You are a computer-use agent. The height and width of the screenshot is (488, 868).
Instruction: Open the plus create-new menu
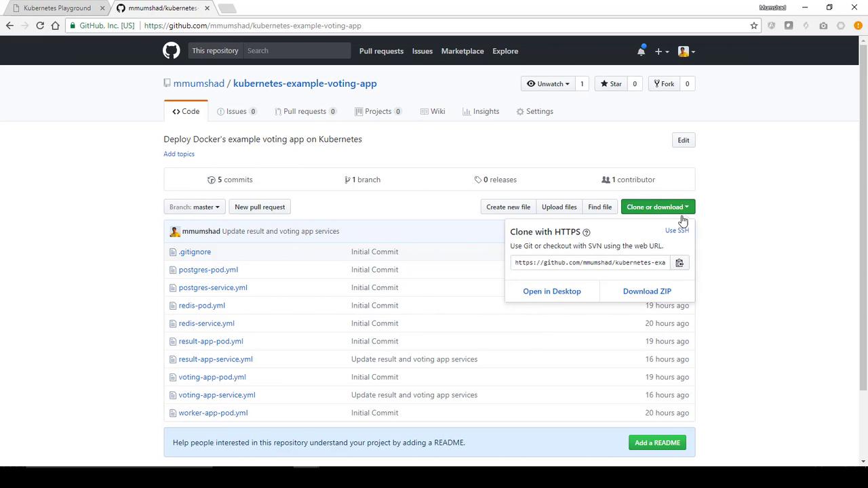pos(661,51)
